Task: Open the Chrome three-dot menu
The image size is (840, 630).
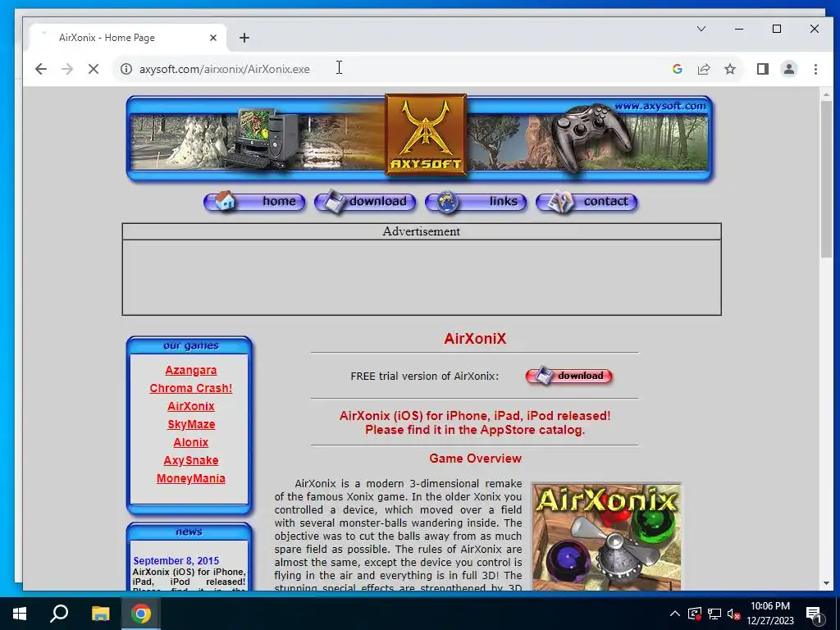Action: (x=815, y=69)
